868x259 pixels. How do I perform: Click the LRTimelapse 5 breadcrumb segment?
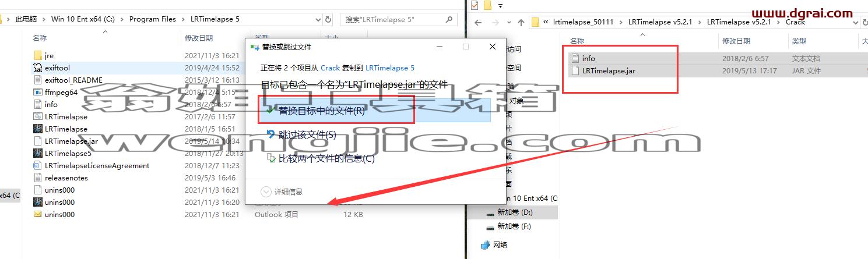point(215,19)
